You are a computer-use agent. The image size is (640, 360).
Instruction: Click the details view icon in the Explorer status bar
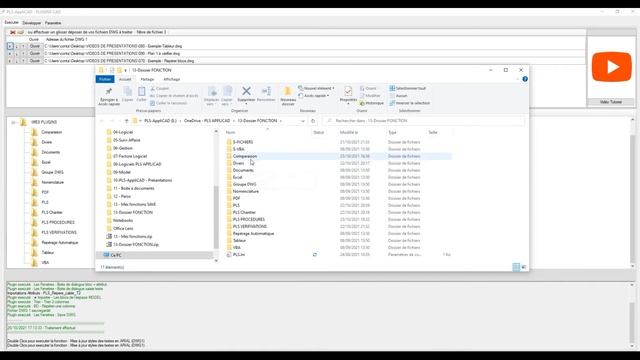[x=516, y=267]
